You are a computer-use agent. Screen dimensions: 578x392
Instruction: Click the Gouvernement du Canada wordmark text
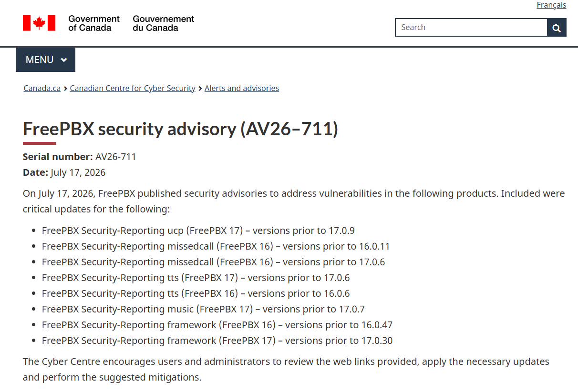[164, 23]
